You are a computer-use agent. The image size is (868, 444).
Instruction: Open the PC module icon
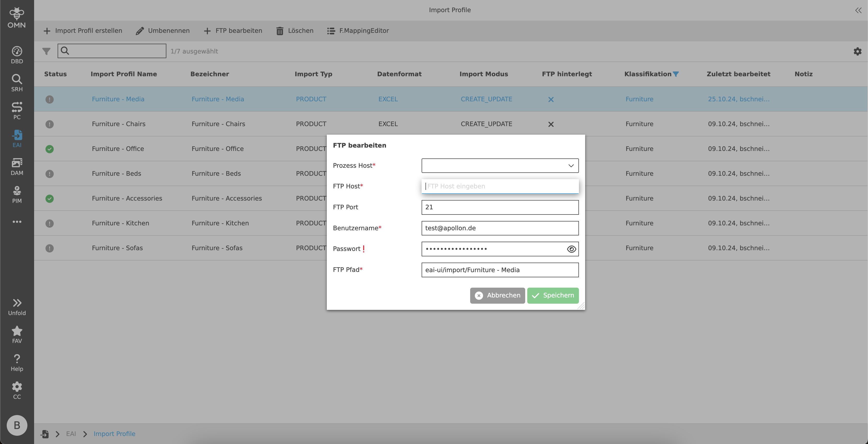(17, 111)
